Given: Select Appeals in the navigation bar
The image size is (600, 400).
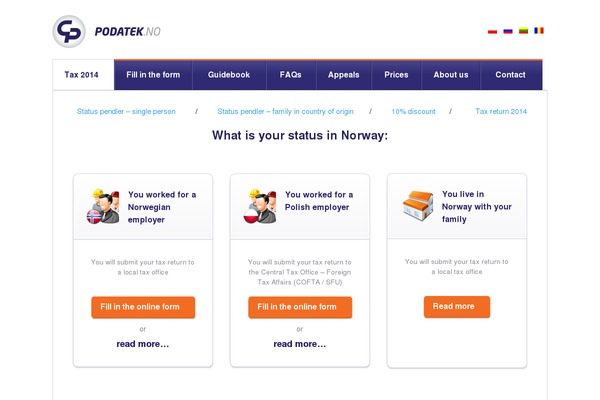Looking at the screenshot, I should [343, 75].
